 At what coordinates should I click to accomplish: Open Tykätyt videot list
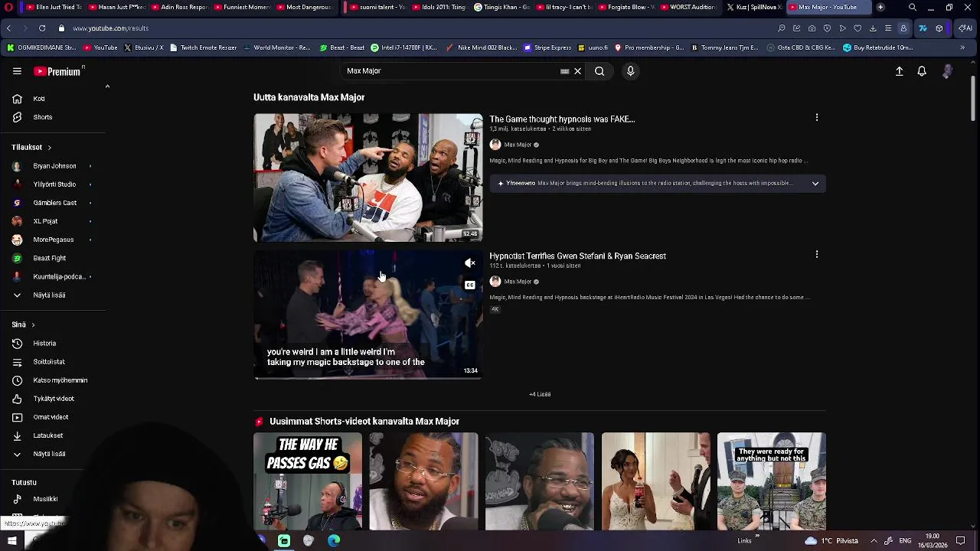[52, 399]
